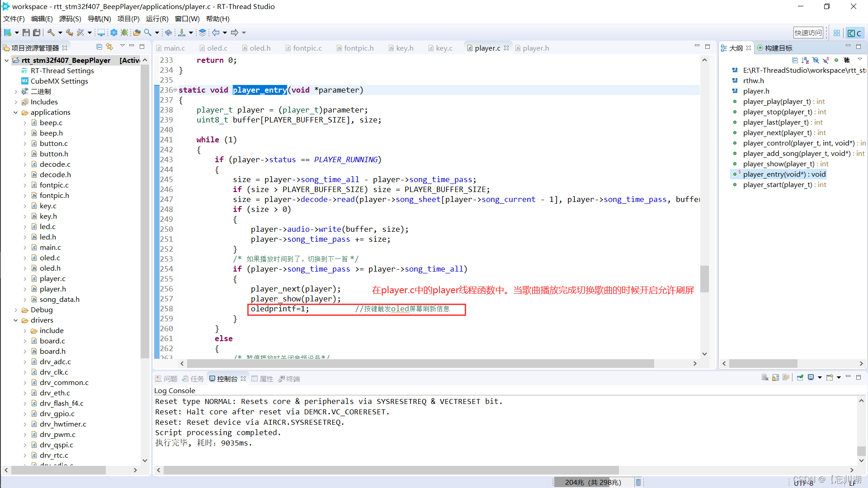Click the Open Element folder icon
This screenshot has width=868, height=488.
pyautogui.click(x=137, y=33)
